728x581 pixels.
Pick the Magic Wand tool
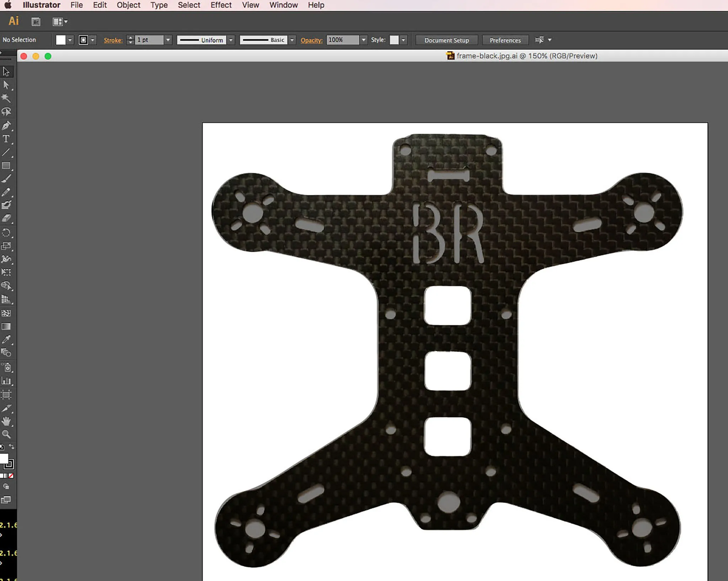pyautogui.click(x=6, y=98)
